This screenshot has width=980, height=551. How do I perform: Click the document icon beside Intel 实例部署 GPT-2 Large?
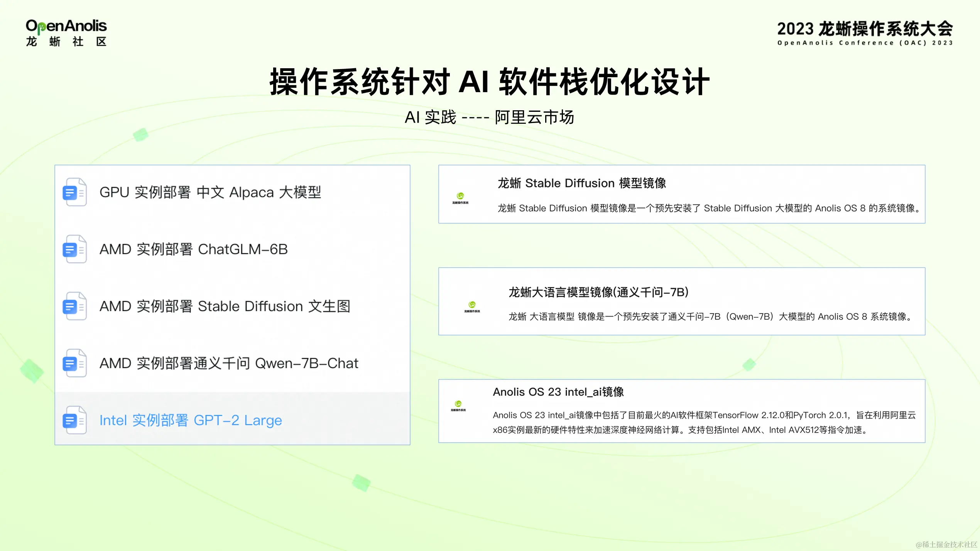tap(74, 420)
